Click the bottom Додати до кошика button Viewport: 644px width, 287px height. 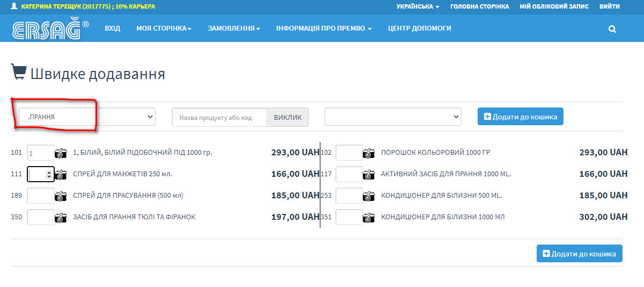[x=579, y=254]
